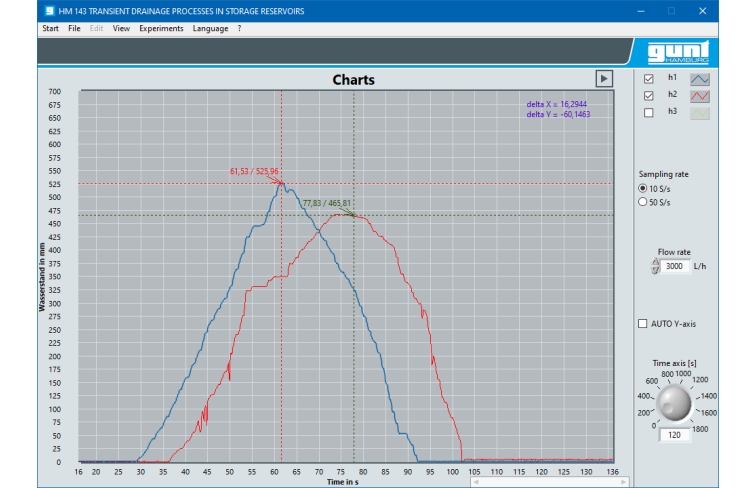The image size is (755, 488).
Task: Open the Start menu item
Action: [x=50, y=28]
